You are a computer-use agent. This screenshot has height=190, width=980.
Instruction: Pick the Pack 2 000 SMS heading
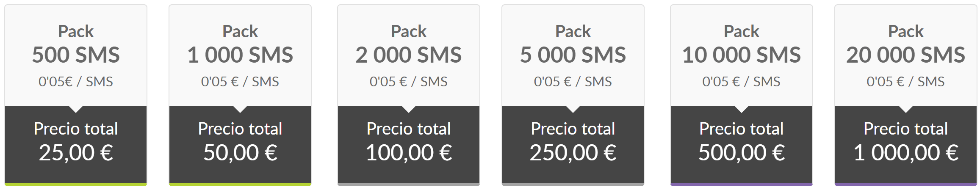pyautogui.click(x=409, y=44)
